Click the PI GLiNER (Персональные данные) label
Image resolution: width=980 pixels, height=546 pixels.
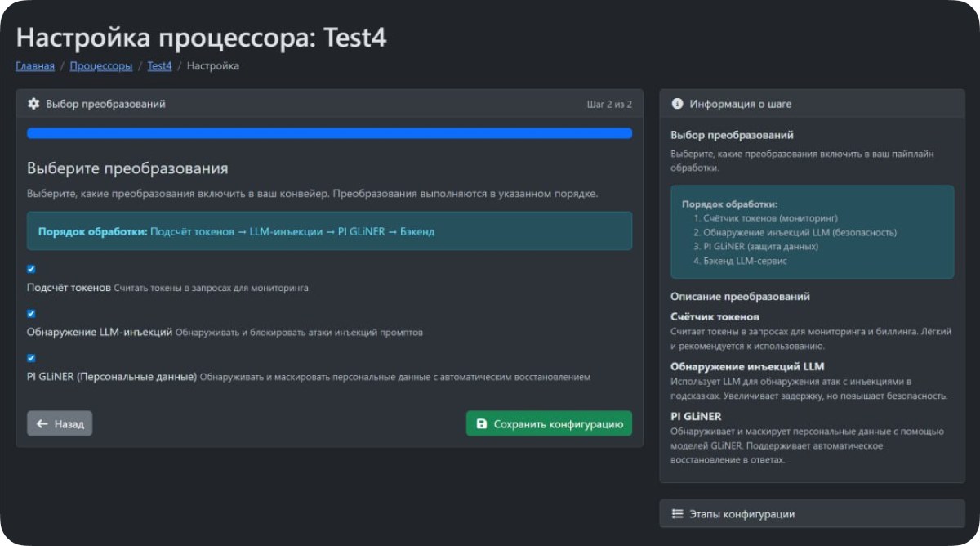[x=112, y=377]
